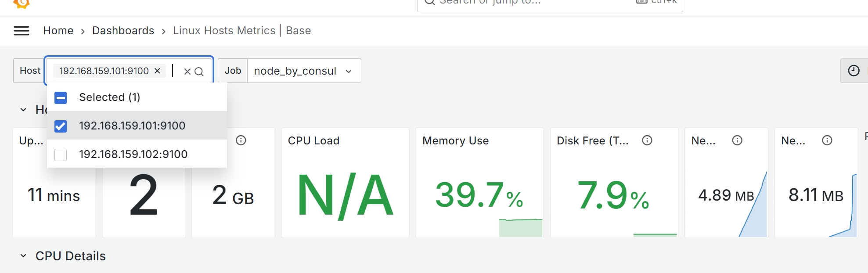868x273 pixels.
Task: Click the 39.7% memory value
Action: point(479,195)
